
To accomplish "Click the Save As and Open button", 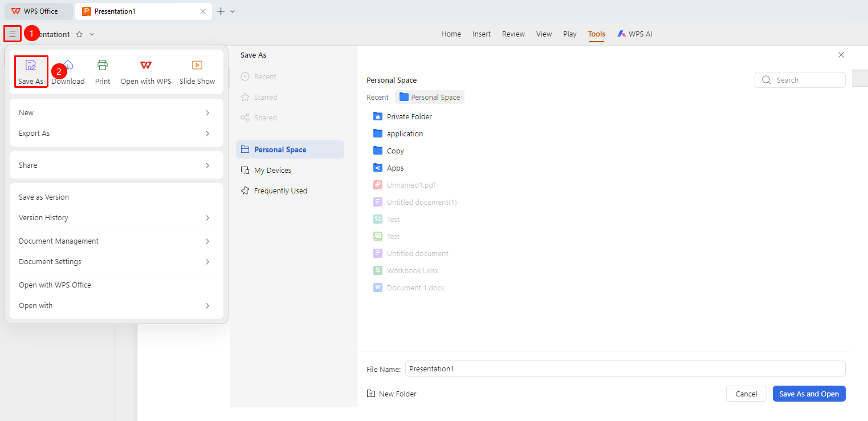I will point(809,394).
